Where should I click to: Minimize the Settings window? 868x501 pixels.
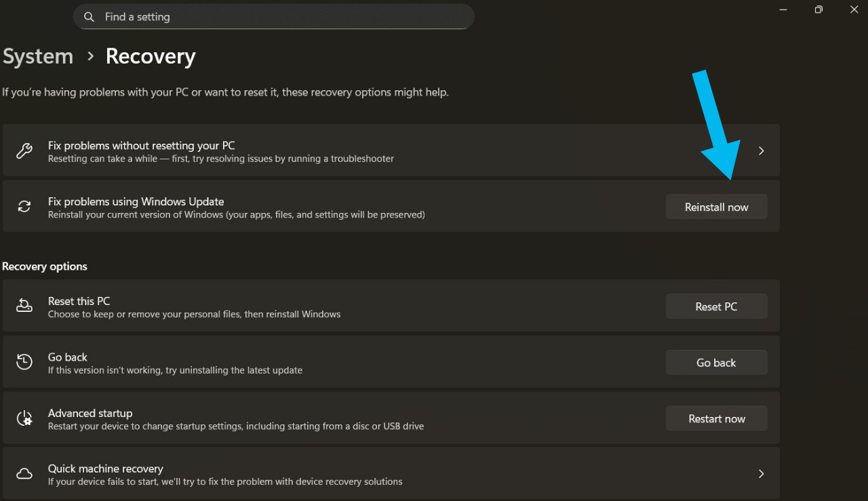click(x=784, y=9)
